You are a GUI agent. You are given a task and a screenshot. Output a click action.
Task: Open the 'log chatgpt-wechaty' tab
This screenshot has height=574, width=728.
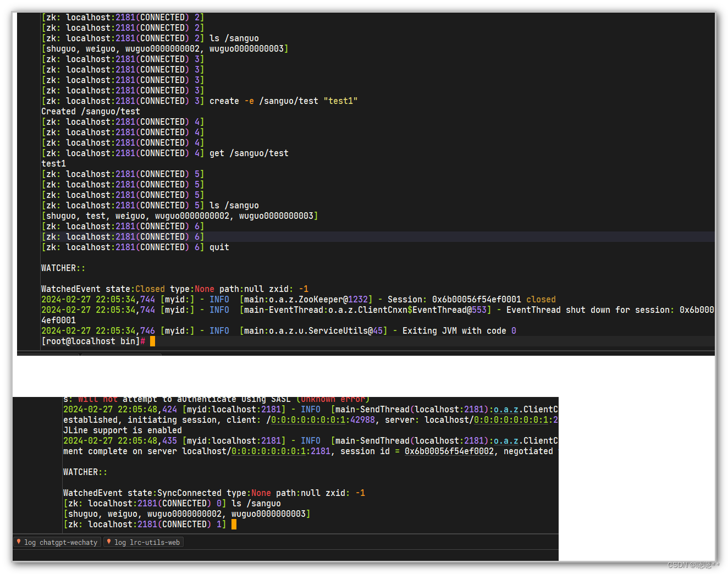(57, 542)
